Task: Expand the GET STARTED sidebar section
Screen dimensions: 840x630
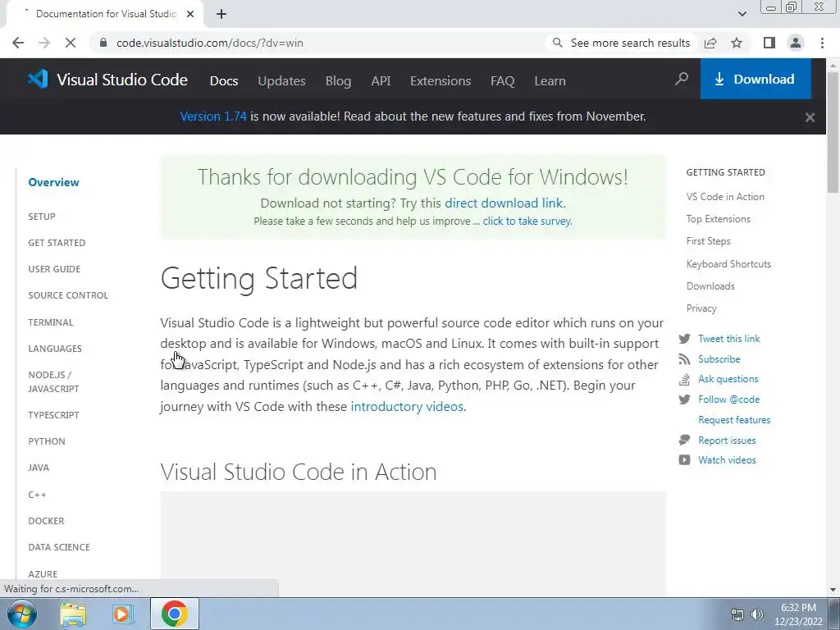Action: click(57, 243)
